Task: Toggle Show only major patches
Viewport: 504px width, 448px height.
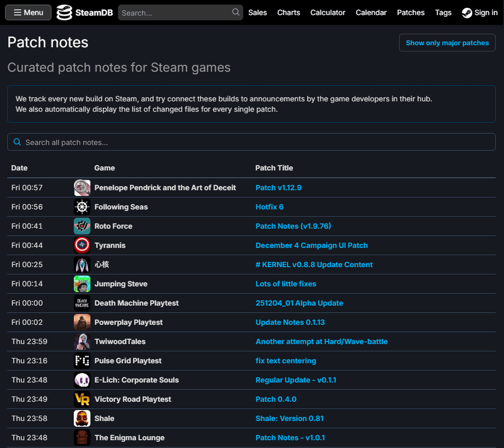Action: click(x=447, y=43)
